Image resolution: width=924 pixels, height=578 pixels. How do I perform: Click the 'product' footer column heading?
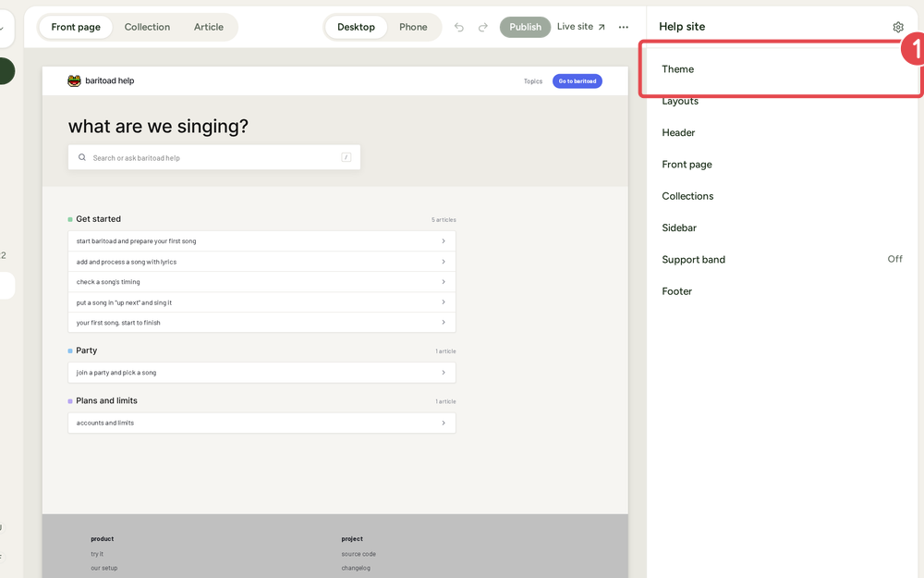coord(102,539)
